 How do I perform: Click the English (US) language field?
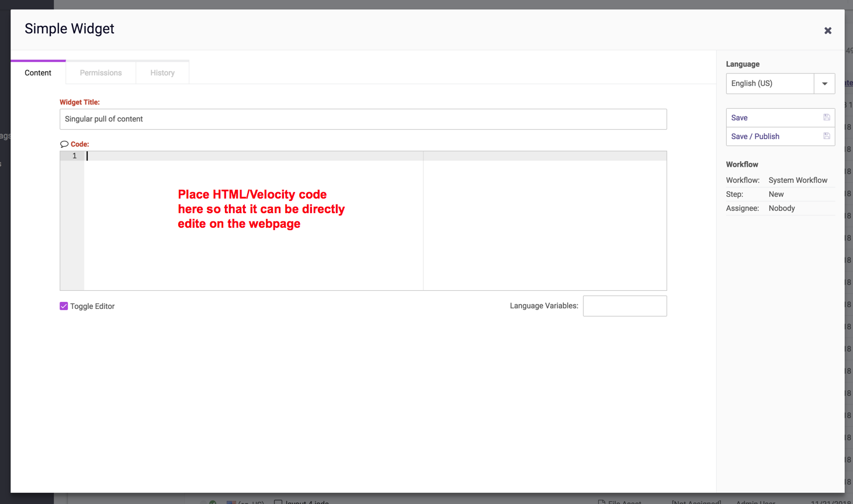pyautogui.click(x=769, y=84)
